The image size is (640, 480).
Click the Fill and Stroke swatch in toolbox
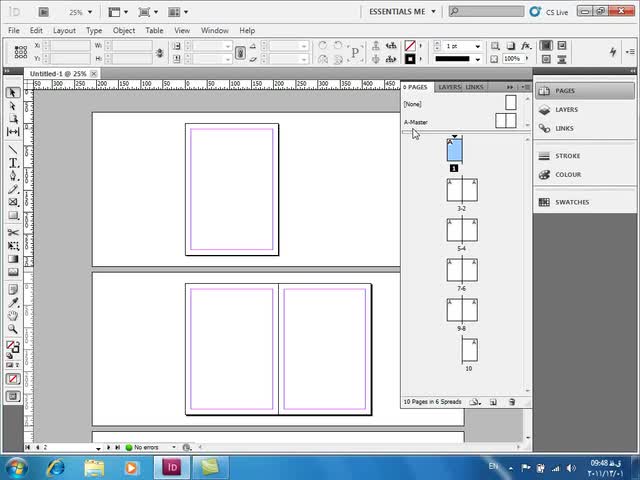coord(13,347)
